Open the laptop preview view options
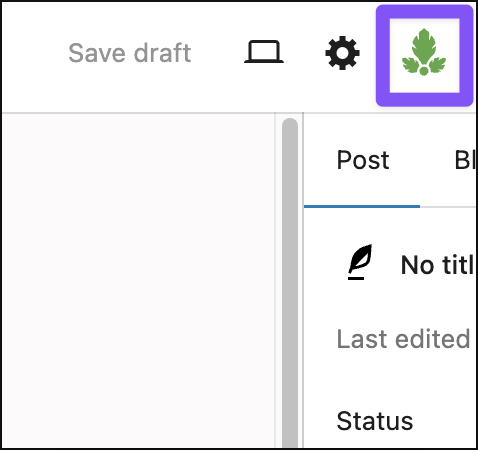 (x=264, y=52)
